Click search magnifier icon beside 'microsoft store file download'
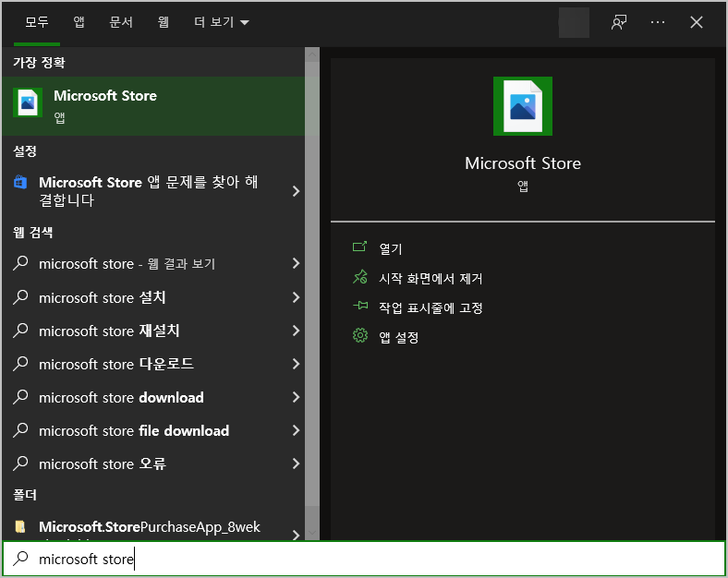The width and height of the screenshot is (728, 578). (x=20, y=430)
